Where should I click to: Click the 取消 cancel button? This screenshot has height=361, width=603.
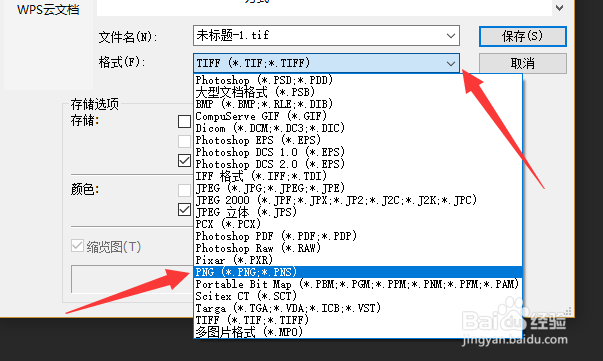pyautogui.click(x=523, y=63)
